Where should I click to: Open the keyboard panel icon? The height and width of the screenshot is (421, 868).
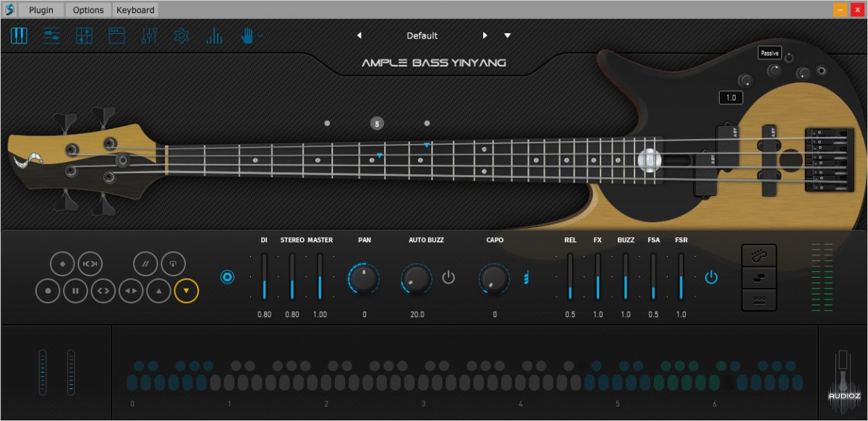pyautogui.click(x=19, y=35)
